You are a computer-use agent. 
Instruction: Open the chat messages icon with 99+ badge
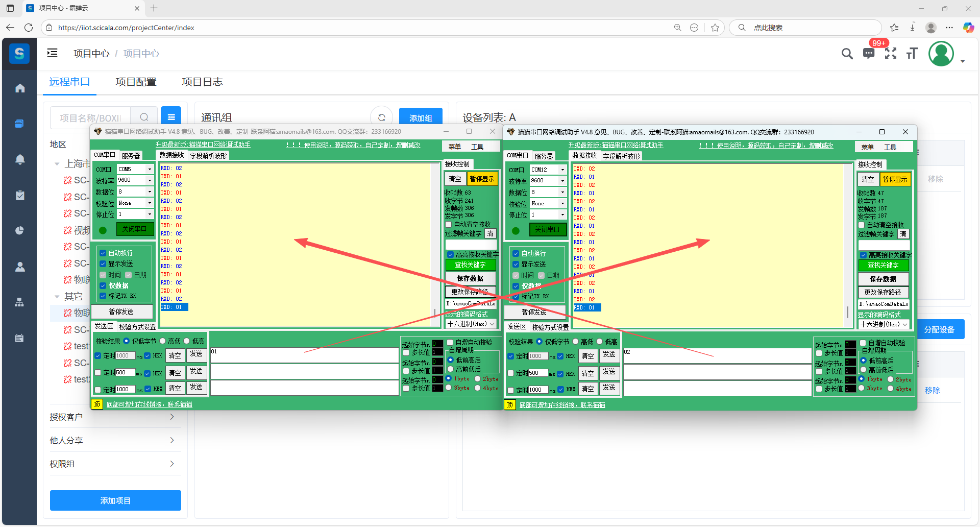(x=869, y=54)
